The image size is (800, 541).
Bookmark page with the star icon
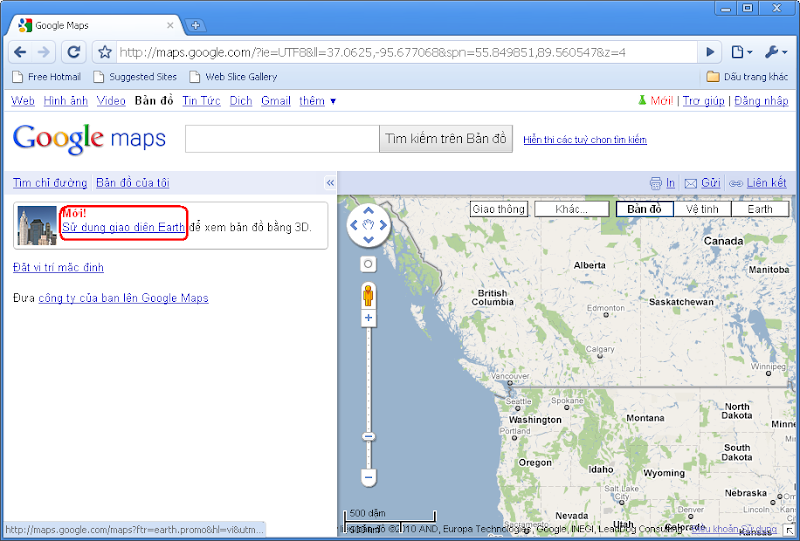point(105,52)
